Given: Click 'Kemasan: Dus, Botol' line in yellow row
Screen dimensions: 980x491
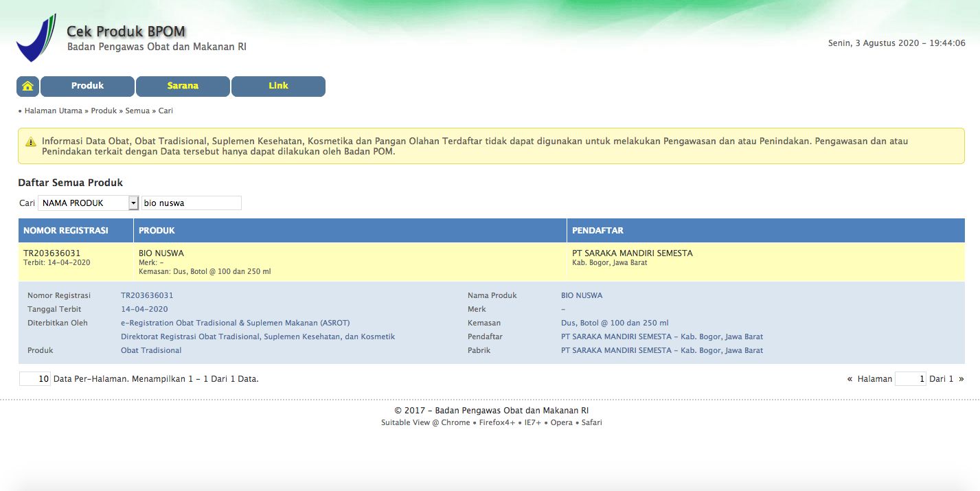Looking at the screenshot, I should (x=205, y=272).
